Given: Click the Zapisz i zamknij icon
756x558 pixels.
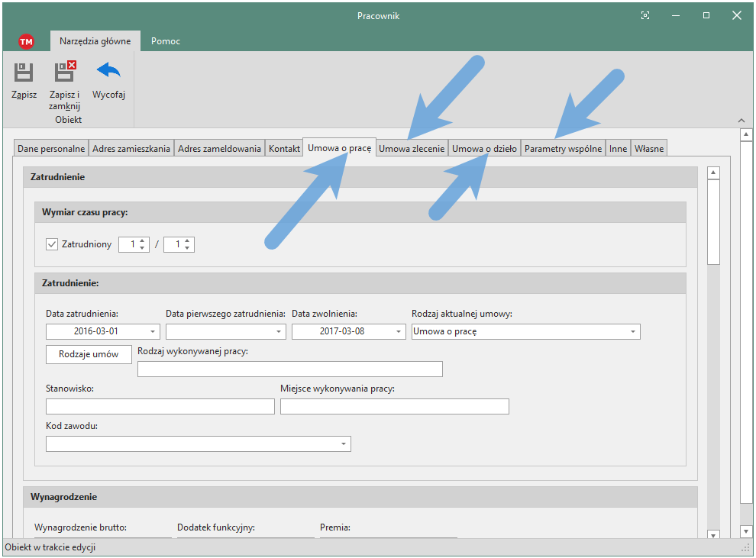Looking at the screenshot, I should (65, 73).
